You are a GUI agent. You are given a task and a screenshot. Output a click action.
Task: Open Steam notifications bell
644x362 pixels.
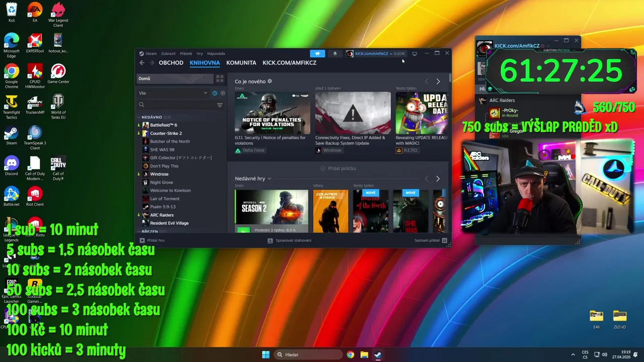(335, 54)
